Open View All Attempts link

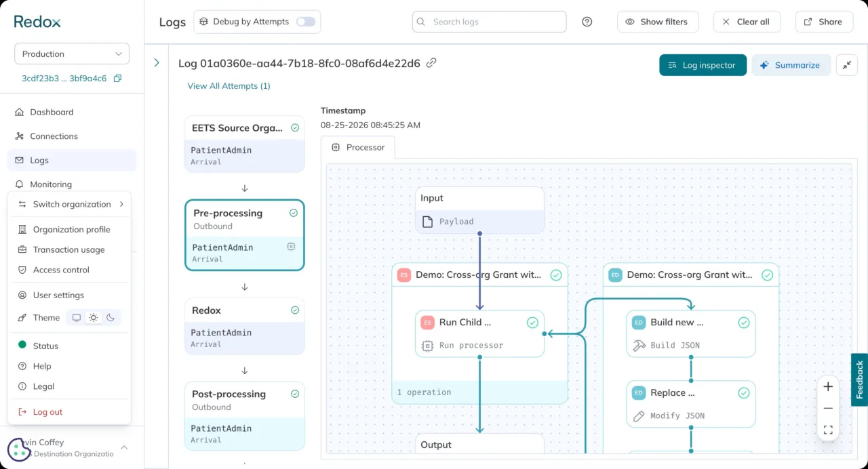point(229,86)
